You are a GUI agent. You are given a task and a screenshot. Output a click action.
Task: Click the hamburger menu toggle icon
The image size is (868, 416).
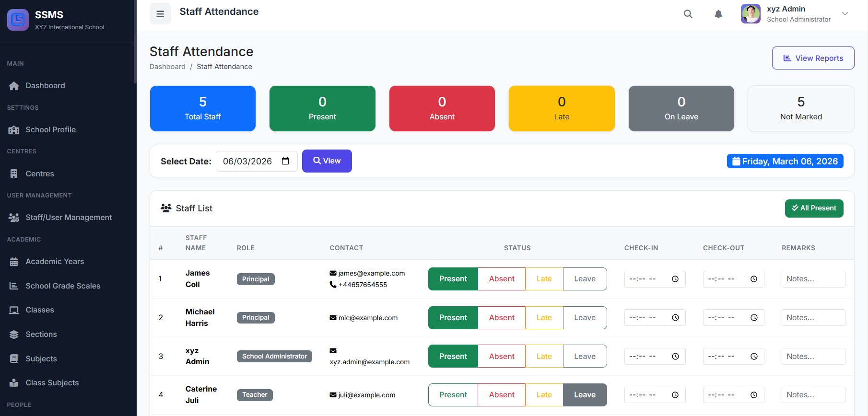click(160, 14)
